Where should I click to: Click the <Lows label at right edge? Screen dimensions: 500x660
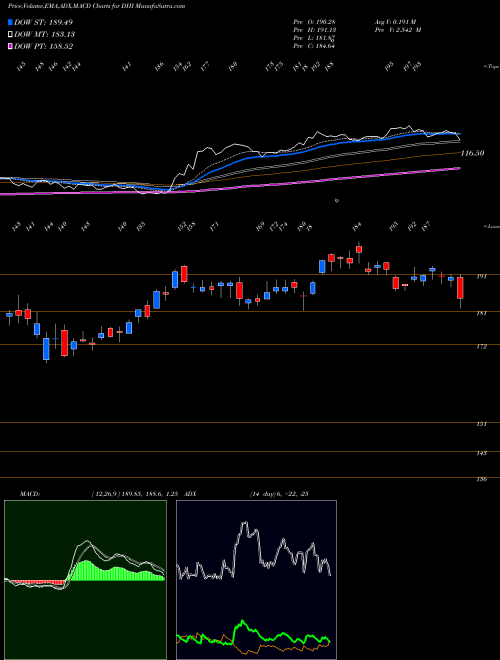point(491,226)
